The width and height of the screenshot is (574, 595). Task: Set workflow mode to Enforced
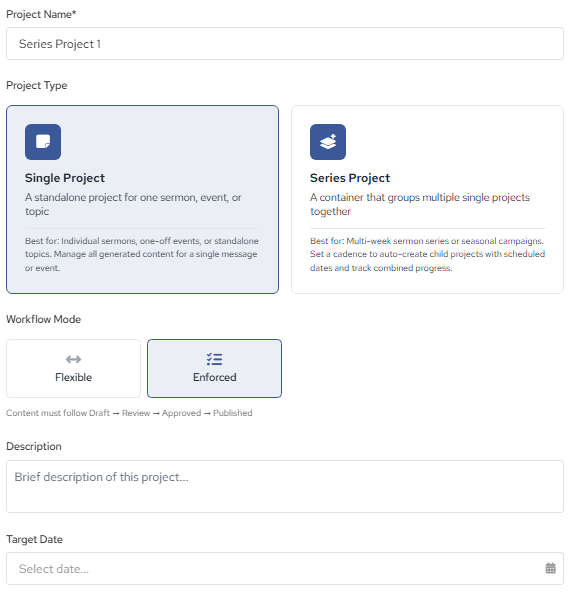tap(214, 368)
